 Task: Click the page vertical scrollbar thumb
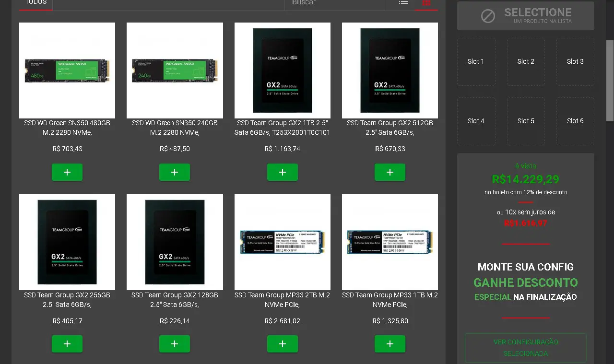[610, 80]
